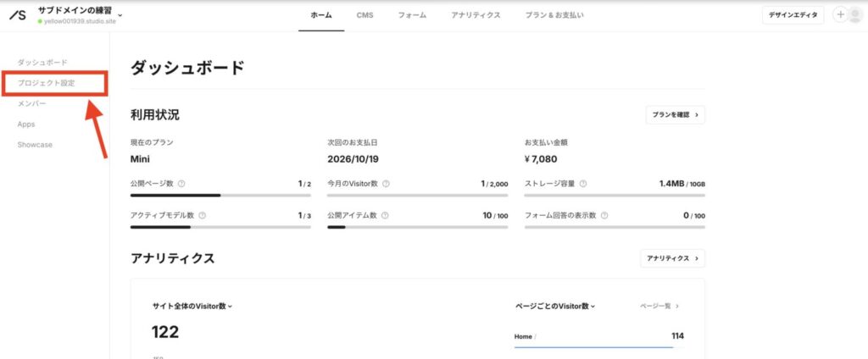Open the user avatar icon
This screenshot has height=359, width=868.
click(854, 15)
